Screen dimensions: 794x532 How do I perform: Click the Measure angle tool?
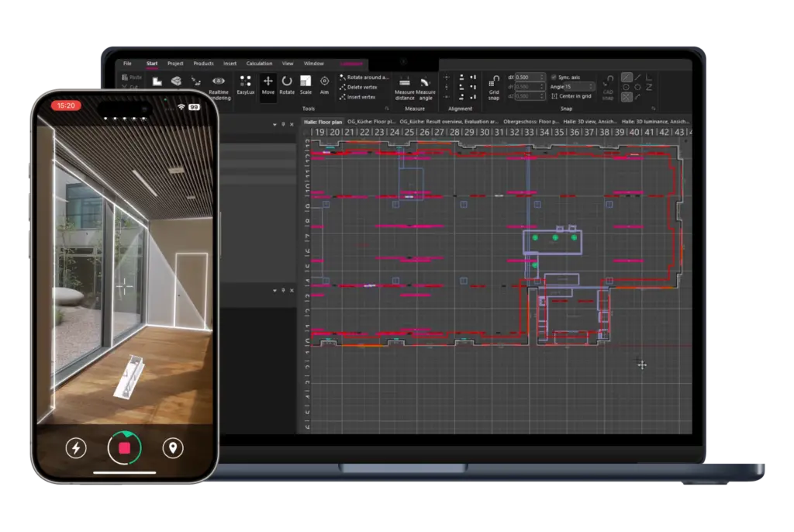click(425, 85)
